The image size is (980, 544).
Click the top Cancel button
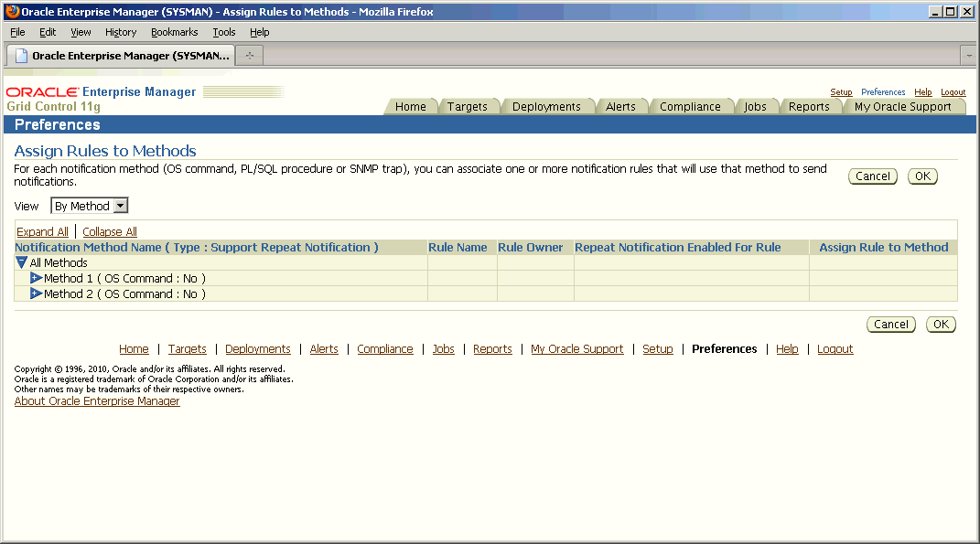click(873, 176)
